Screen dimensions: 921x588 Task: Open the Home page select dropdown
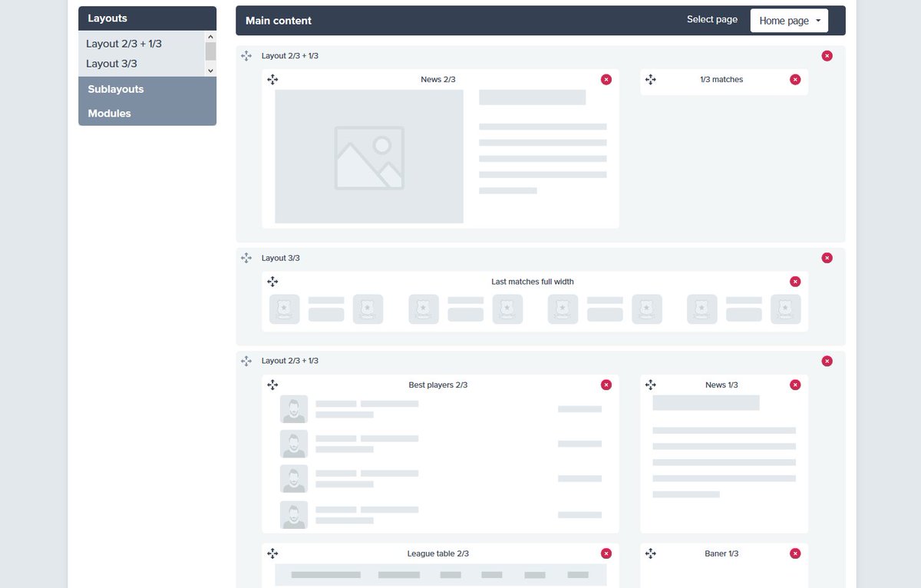(x=790, y=21)
